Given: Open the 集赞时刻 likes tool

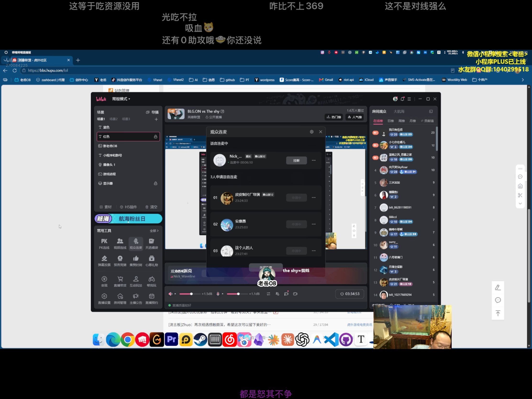Looking at the screenshot, I should coord(136,261).
